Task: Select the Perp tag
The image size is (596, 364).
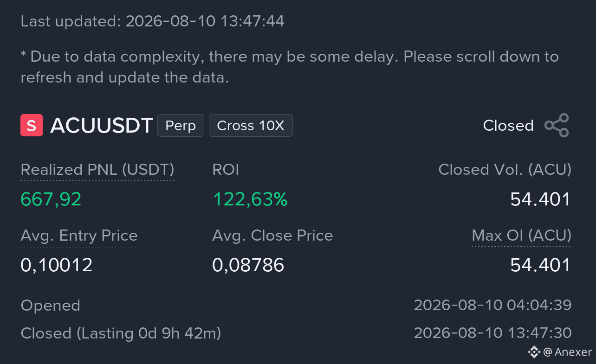Action: (181, 126)
